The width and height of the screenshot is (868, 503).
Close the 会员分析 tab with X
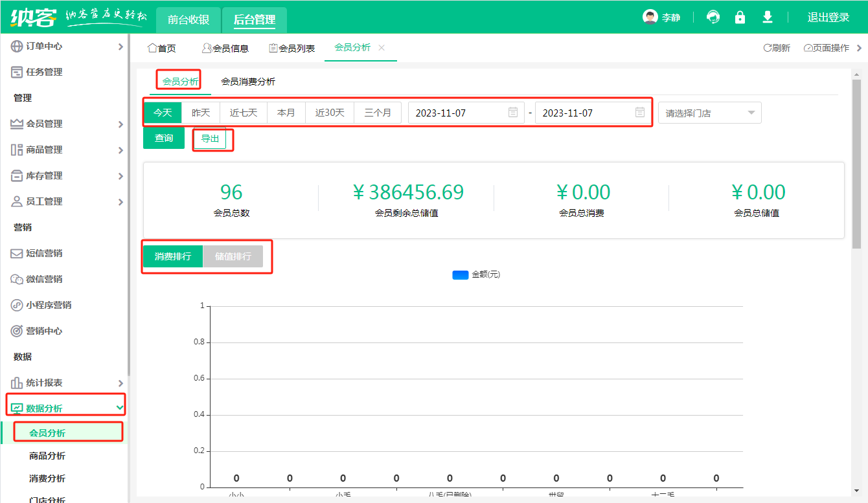point(382,48)
